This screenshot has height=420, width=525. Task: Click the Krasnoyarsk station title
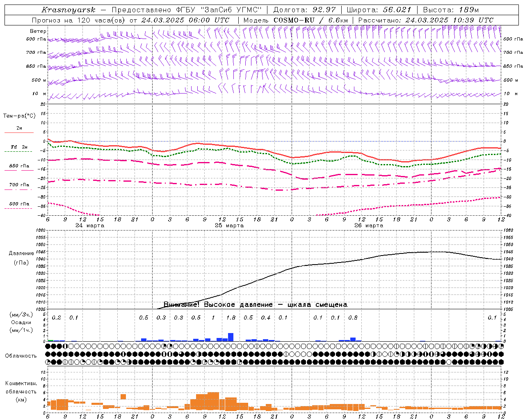(68, 10)
